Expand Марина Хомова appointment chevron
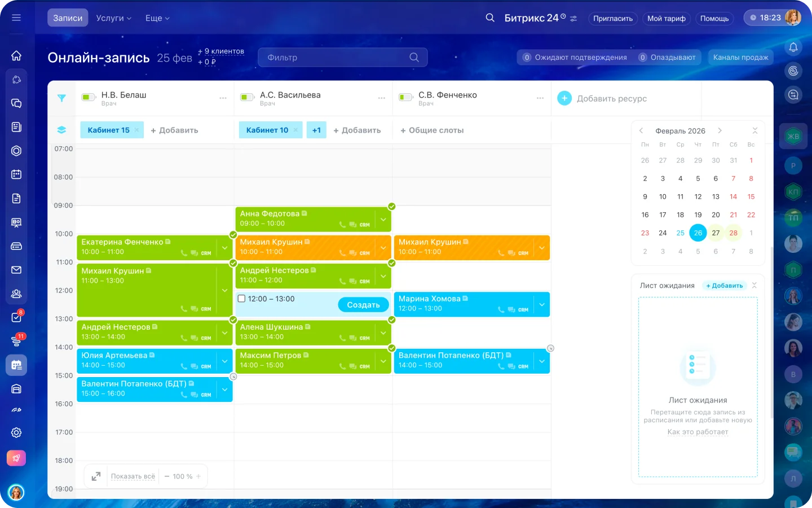 click(541, 305)
